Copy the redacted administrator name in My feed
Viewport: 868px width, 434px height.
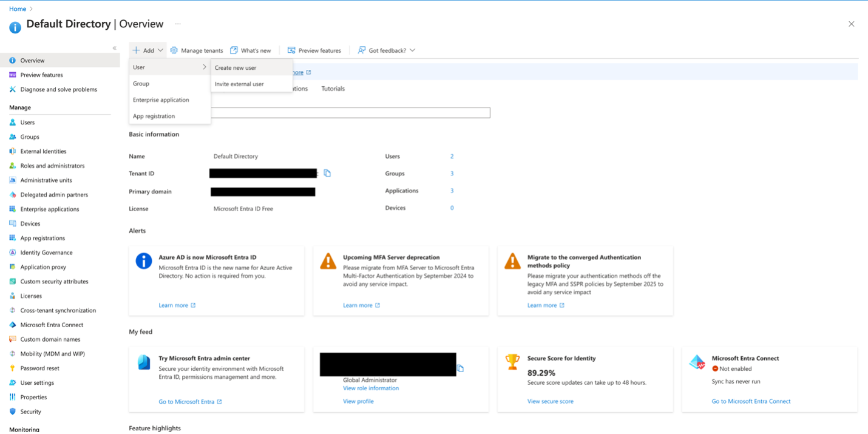pos(460,368)
